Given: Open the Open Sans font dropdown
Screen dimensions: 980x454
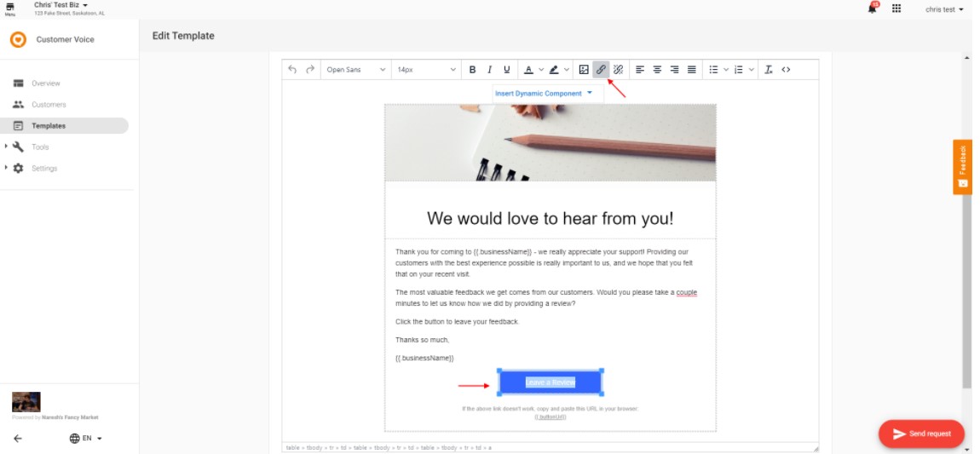Looking at the screenshot, I should pyautogui.click(x=355, y=70).
